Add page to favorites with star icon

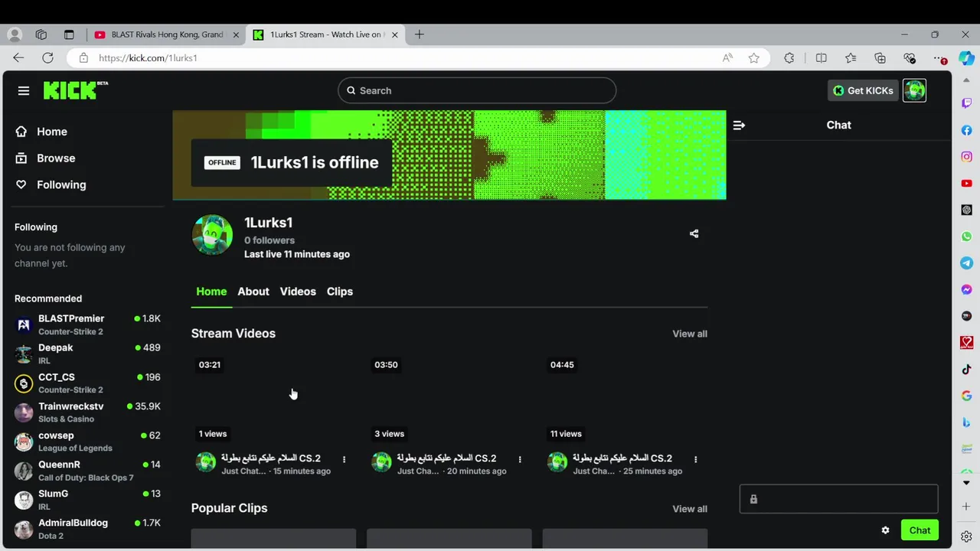click(753, 58)
